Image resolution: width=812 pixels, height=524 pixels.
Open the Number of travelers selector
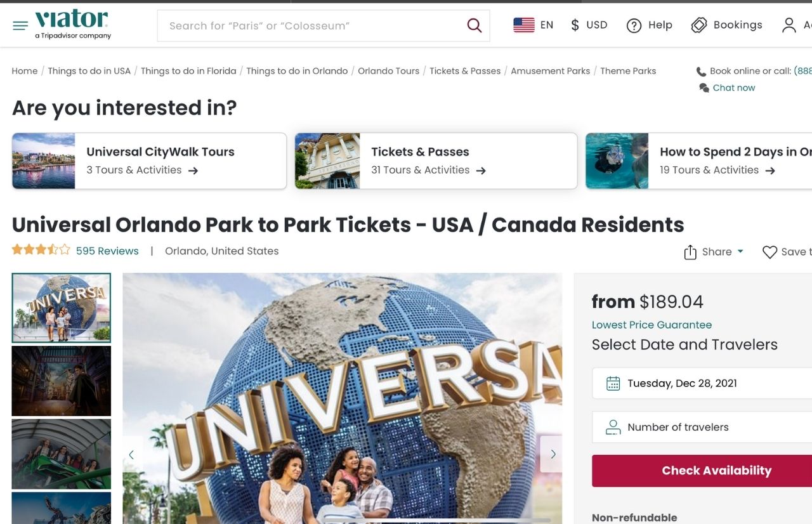(702, 427)
